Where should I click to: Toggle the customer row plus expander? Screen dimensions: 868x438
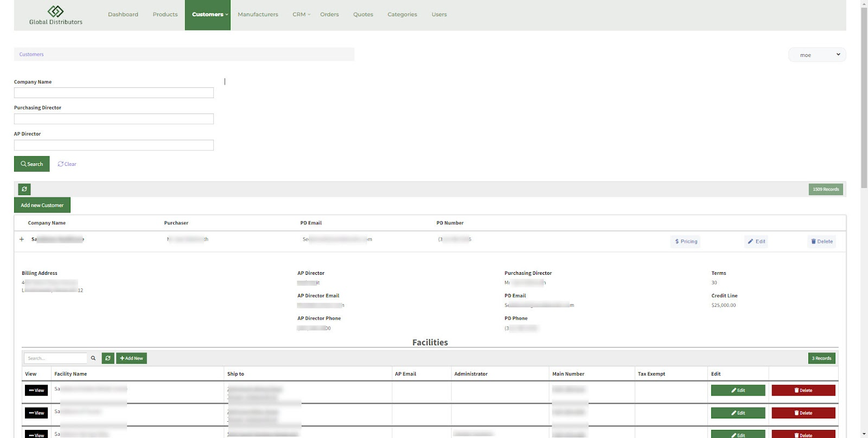[22, 239]
